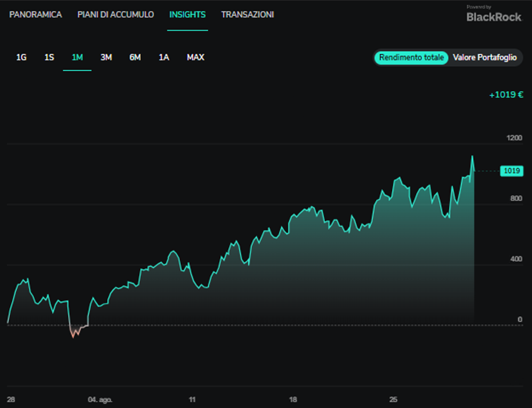The height and width of the screenshot is (408, 532).
Task: Open the Panoramica tab
Action: (x=35, y=15)
